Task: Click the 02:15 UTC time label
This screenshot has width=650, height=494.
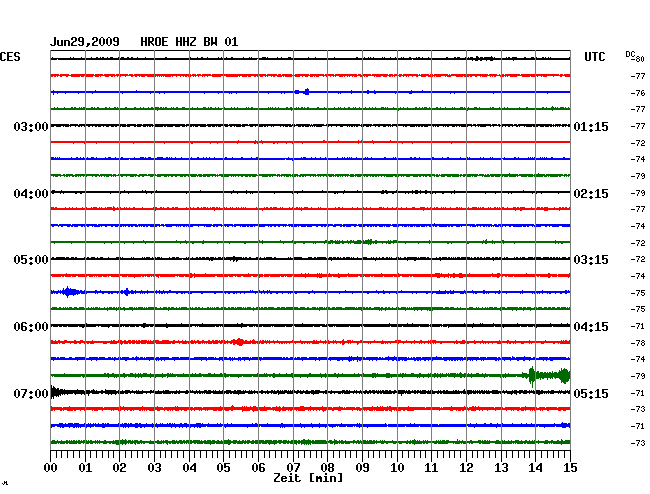Action: (591, 194)
